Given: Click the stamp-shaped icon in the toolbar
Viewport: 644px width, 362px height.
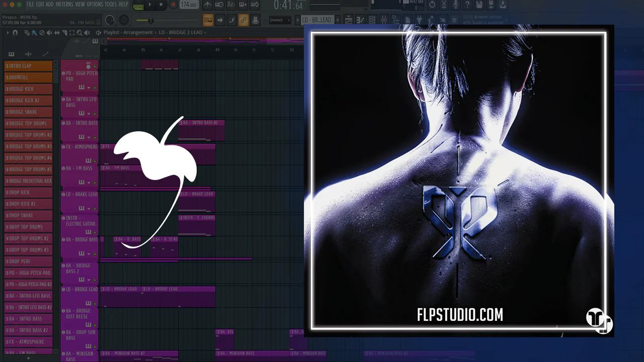Looking at the screenshot, I should (256, 20).
